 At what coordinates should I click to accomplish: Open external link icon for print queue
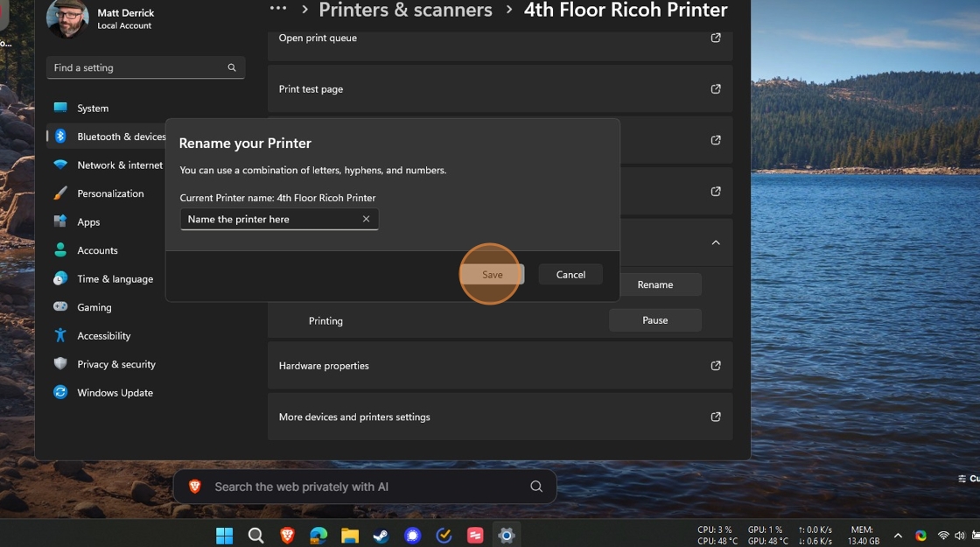pyautogui.click(x=716, y=38)
